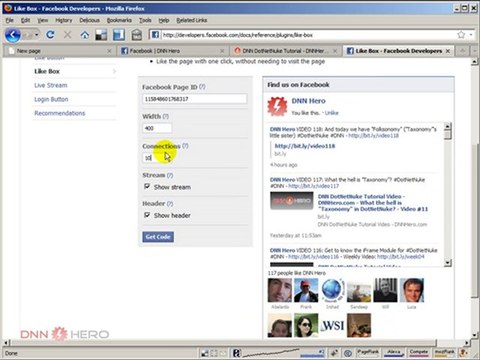Click the mozRank status bar item
This screenshot has height=360, width=480.
444,352
